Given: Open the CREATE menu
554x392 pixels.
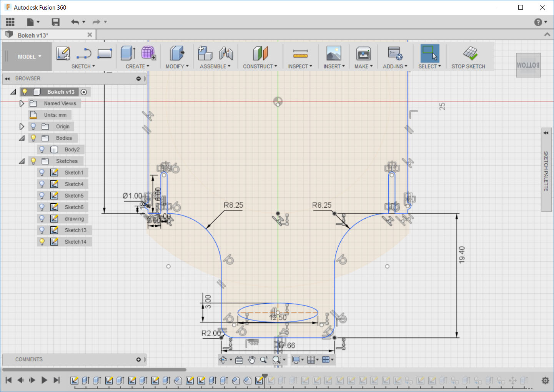Looking at the screenshot, I should pyautogui.click(x=137, y=66).
